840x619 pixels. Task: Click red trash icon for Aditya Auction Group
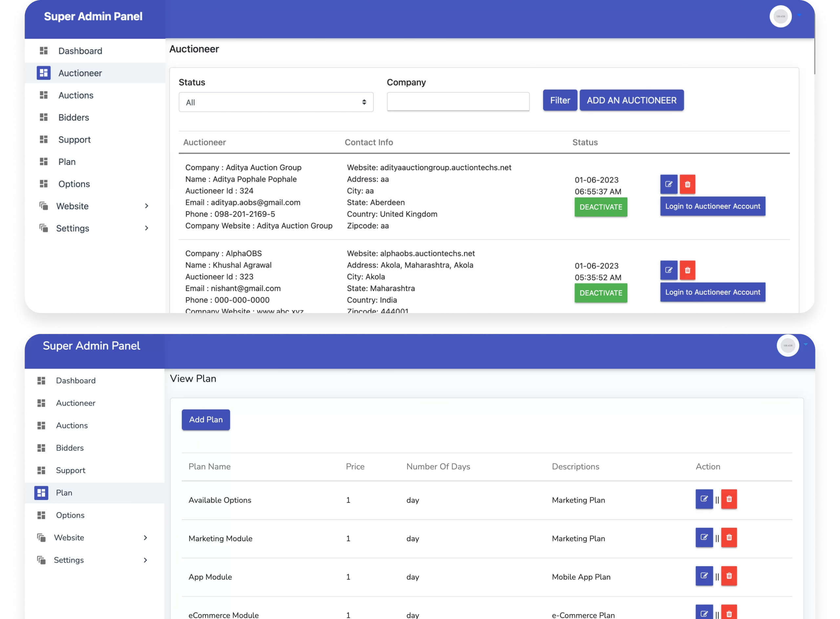(x=687, y=184)
